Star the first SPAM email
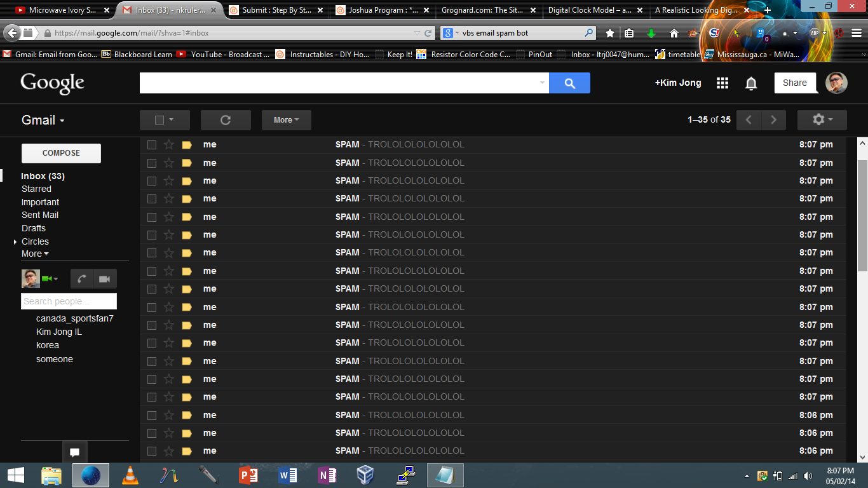This screenshot has height=488, width=868. (169, 144)
